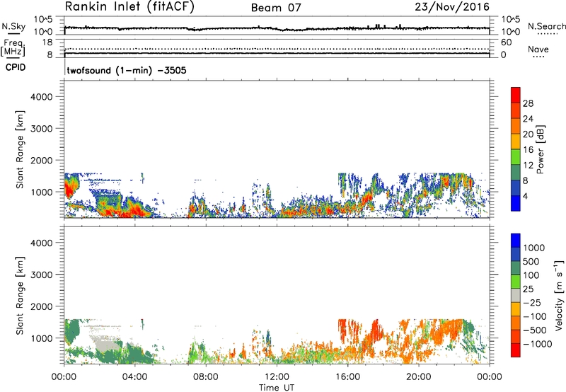The width and height of the screenshot is (566, 392).
Task: Click the 'N.Sky' legend label
Action: (13, 26)
